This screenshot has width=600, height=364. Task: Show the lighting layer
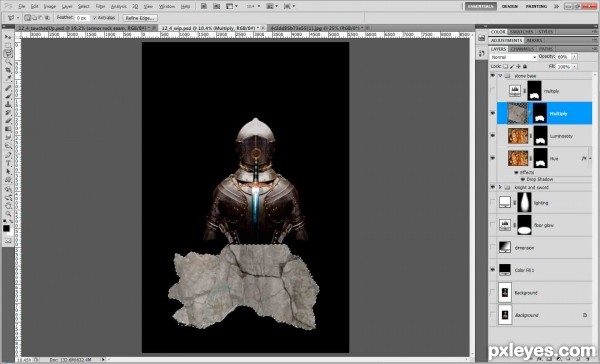click(492, 202)
